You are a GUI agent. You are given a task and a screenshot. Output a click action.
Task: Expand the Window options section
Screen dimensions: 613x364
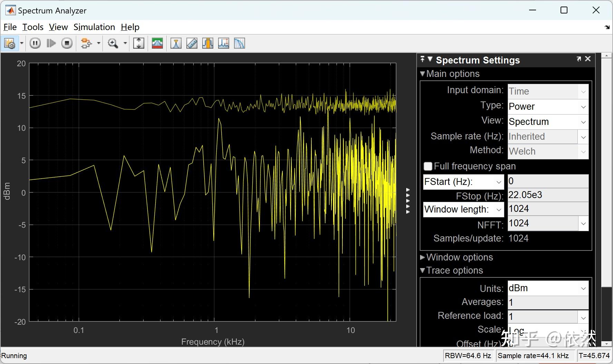click(459, 257)
